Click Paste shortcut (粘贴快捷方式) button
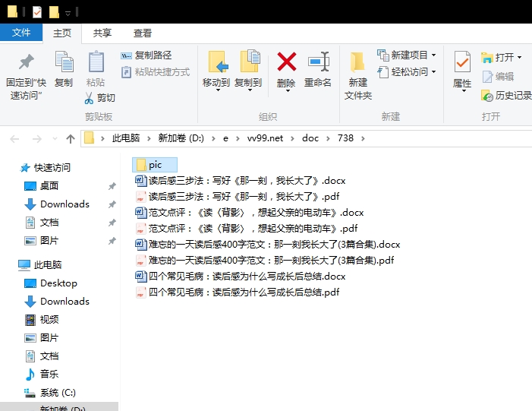 (x=156, y=72)
